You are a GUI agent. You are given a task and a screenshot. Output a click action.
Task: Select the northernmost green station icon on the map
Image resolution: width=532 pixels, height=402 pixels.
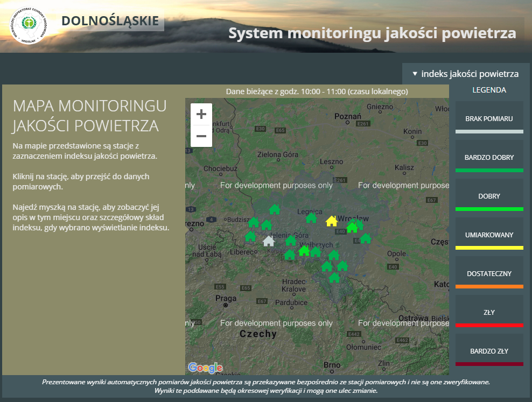275,209
